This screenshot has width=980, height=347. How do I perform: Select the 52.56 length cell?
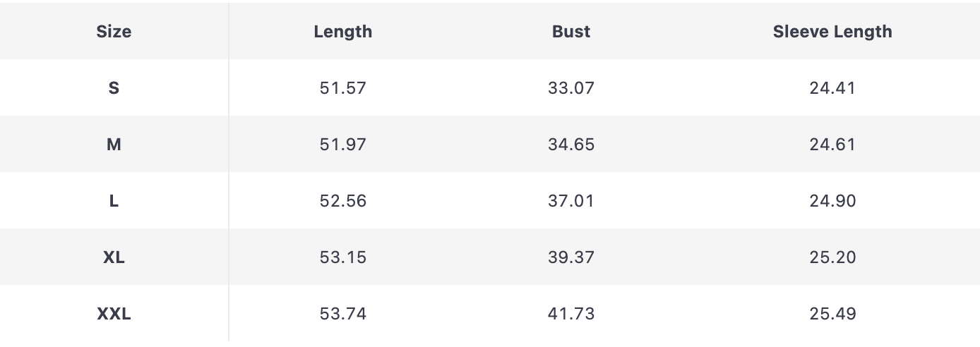343,201
